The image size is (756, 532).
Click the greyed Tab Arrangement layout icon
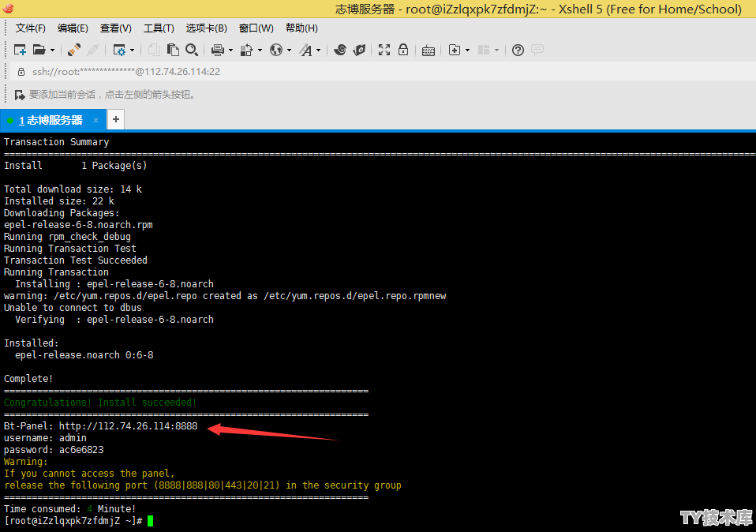[484, 50]
